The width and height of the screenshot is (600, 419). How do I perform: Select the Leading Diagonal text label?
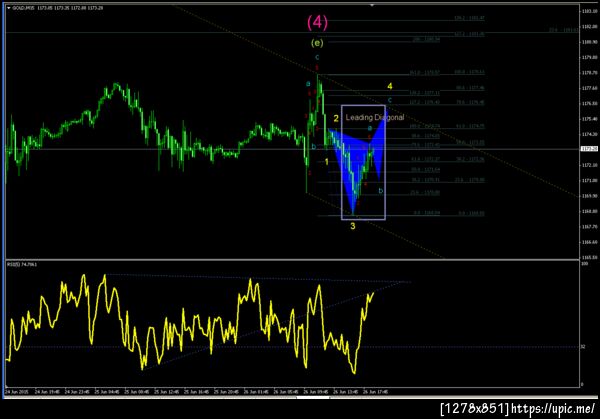(375, 117)
